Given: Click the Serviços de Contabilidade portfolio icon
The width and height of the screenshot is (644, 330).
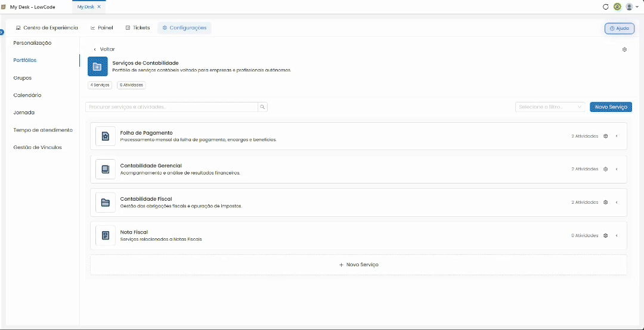Looking at the screenshot, I should click(98, 67).
